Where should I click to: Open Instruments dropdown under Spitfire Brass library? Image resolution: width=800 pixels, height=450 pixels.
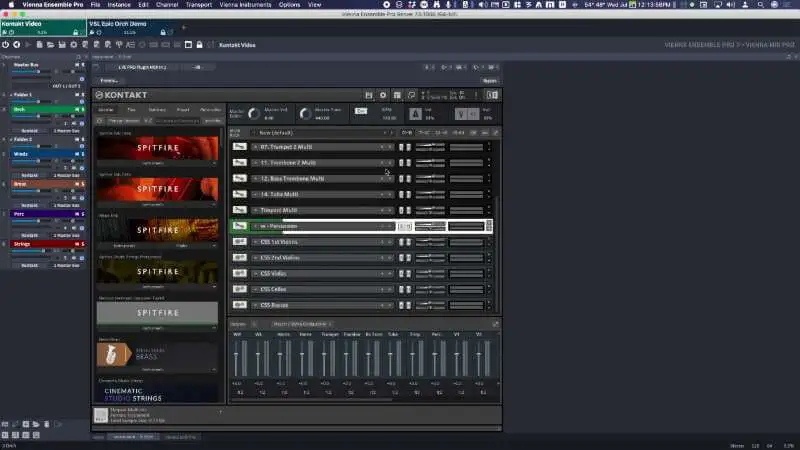pyautogui.click(x=157, y=369)
